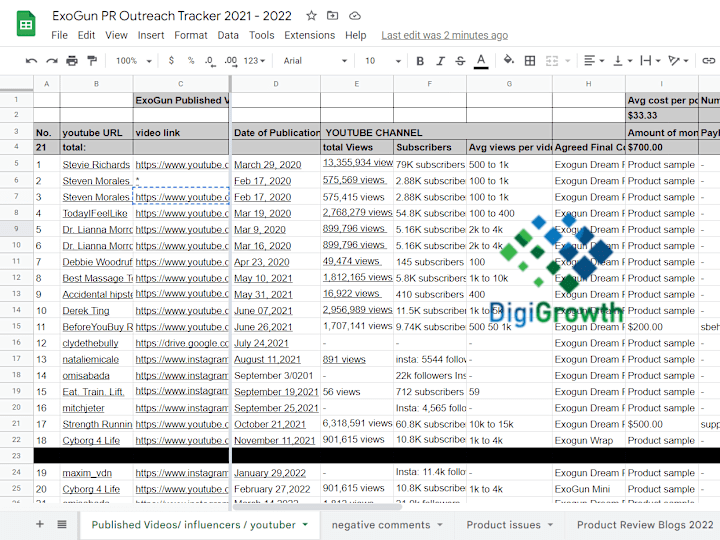Open the font size 10 dropdown
Viewport: 720px width, 540px height.
tap(383, 61)
